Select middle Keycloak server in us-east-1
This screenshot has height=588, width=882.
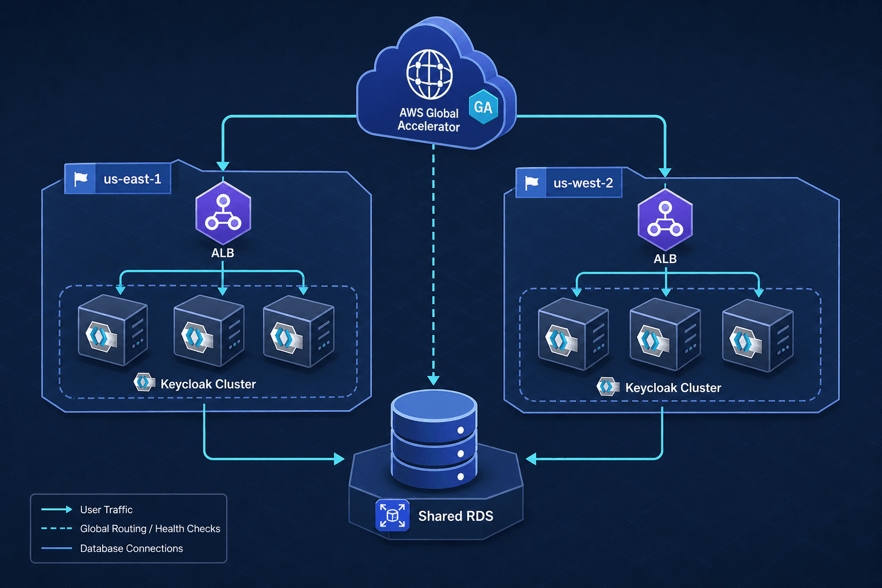point(209,331)
